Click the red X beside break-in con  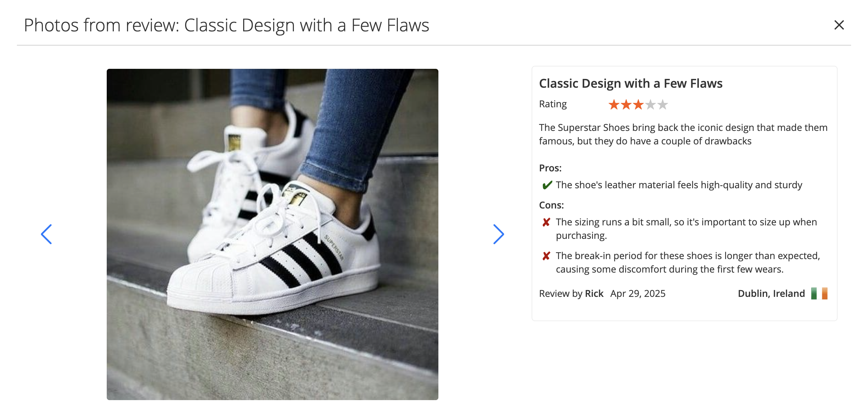pyautogui.click(x=546, y=256)
